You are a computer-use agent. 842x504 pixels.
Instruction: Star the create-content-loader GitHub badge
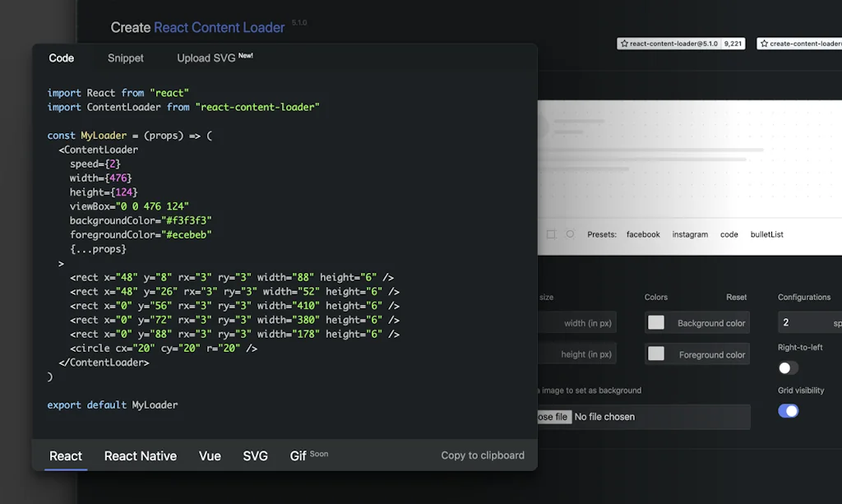pyautogui.click(x=802, y=44)
